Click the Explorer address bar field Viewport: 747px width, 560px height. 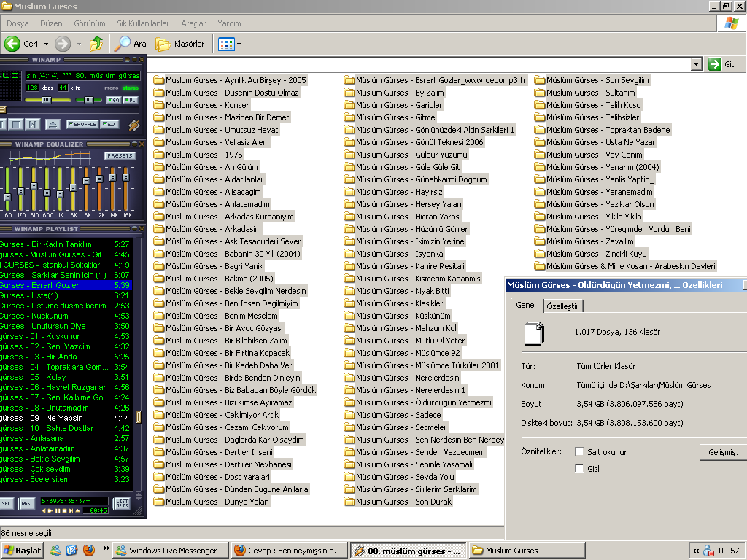pyautogui.click(x=419, y=64)
